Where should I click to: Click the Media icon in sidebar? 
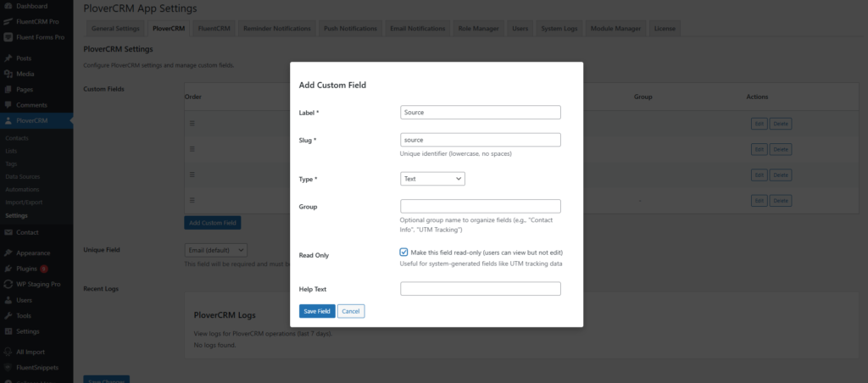pos(8,74)
